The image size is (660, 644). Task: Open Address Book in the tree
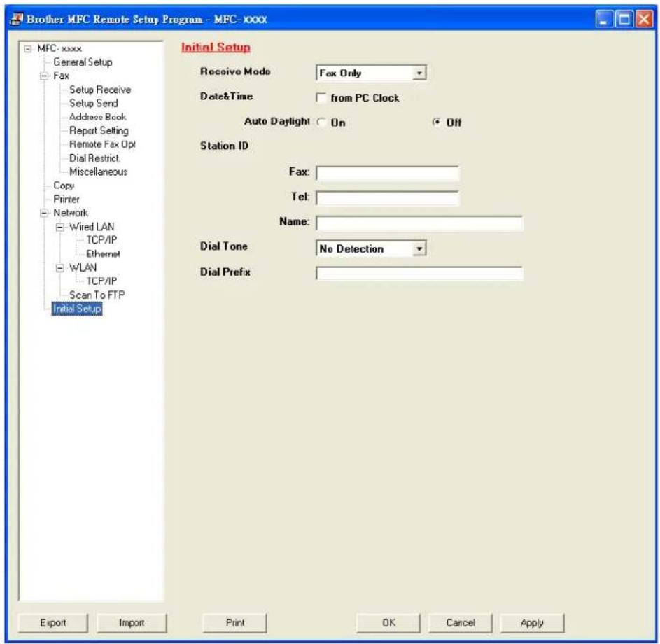point(98,117)
